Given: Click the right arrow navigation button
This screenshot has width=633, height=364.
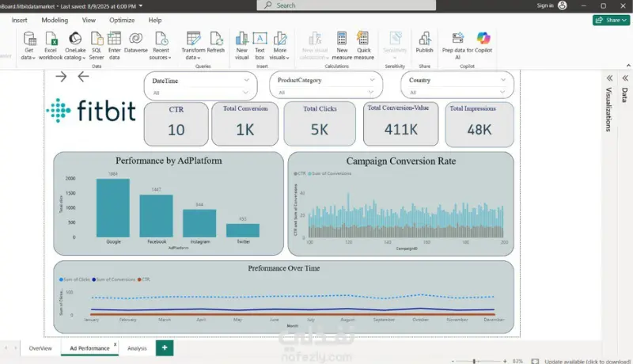Looking at the screenshot, I should (x=61, y=77).
